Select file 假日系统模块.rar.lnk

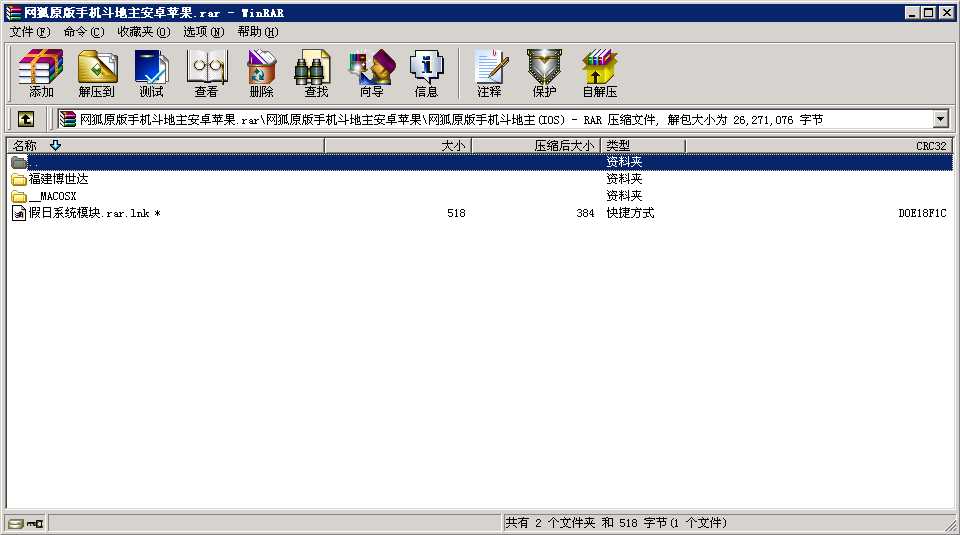pos(94,213)
